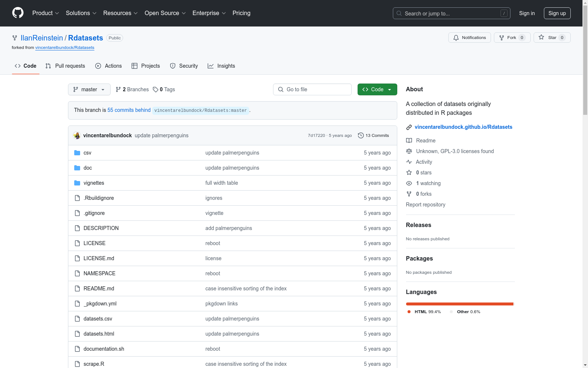588x368 pixels.
Task: Click the eye icon next to watching
Action: pos(409,183)
